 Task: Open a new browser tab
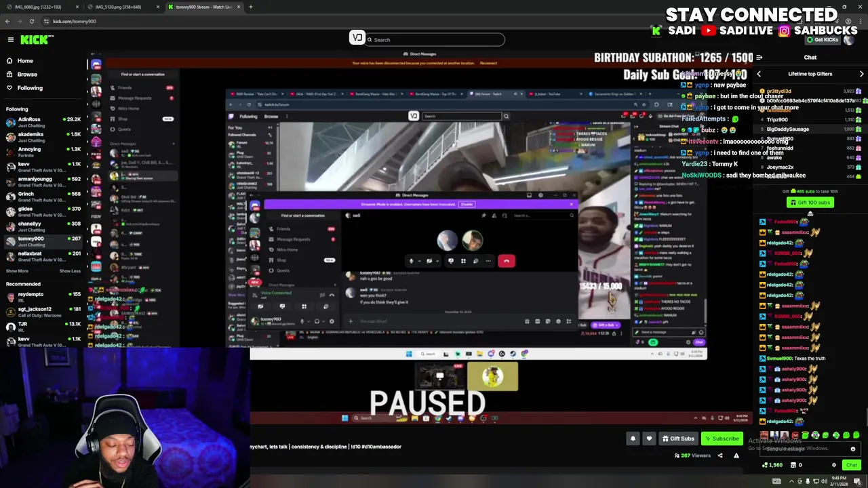click(250, 7)
